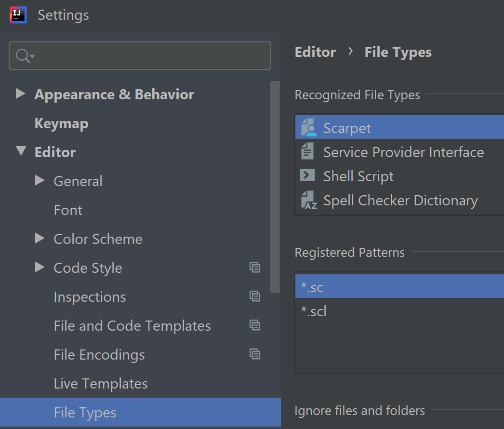
Task: Expand the Appearance & Behavior section
Action: 21,94
